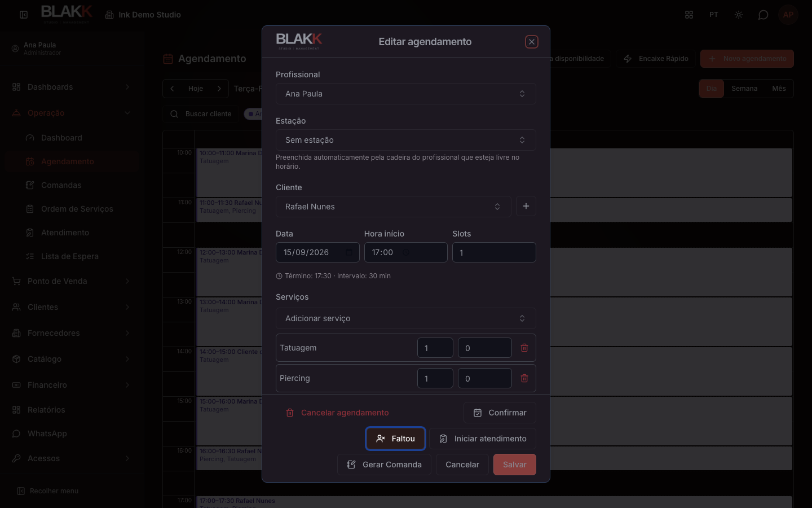Close the Editar agendamento dialog
The width and height of the screenshot is (812, 508).
coord(532,42)
